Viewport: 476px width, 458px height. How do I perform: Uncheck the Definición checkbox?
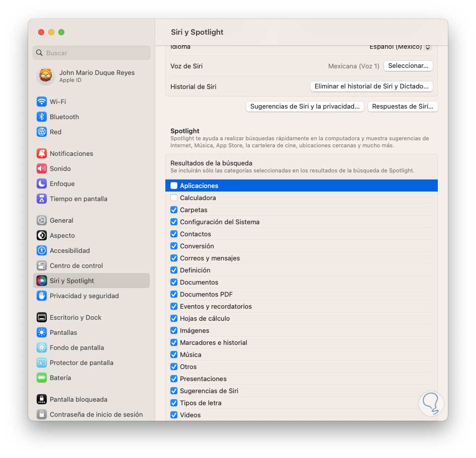click(174, 270)
